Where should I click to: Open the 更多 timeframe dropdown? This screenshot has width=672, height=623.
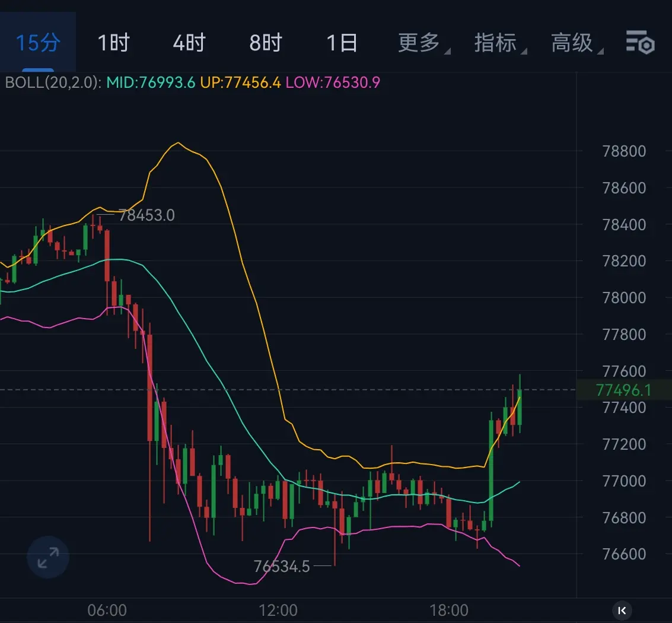pyautogui.click(x=423, y=43)
